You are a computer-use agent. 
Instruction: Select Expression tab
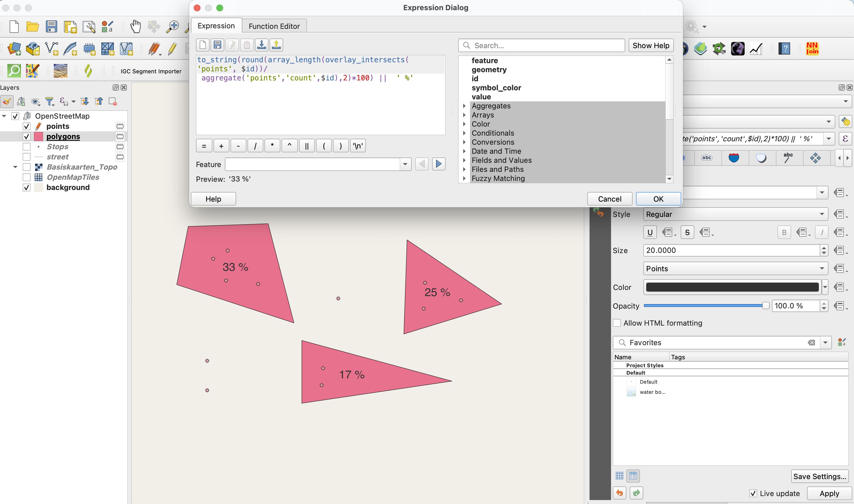(216, 26)
